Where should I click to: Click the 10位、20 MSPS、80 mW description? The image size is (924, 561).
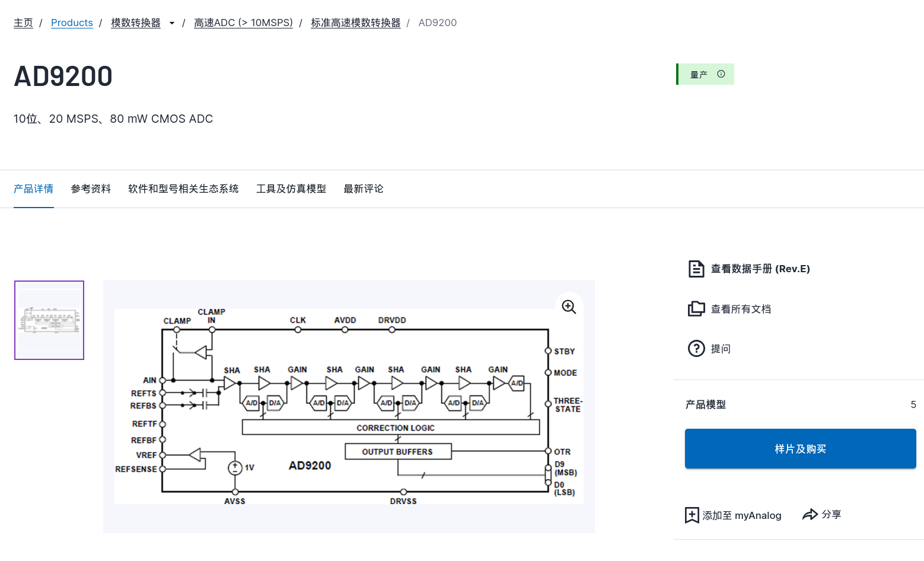[113, 119]
